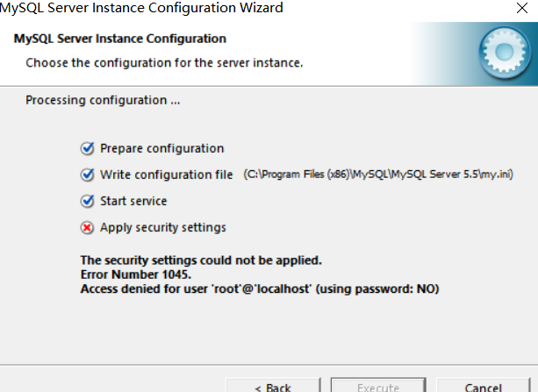The image size is (538, 392).
Task: Click the my.ini file path text
Action: coord(378,175)
